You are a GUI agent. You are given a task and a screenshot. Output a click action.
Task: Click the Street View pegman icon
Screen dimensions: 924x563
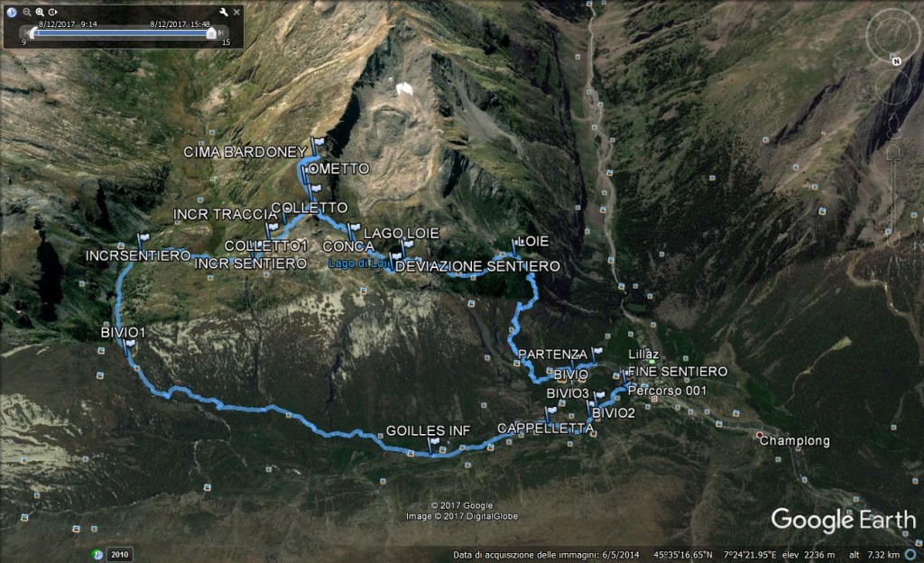coord(894,125)
